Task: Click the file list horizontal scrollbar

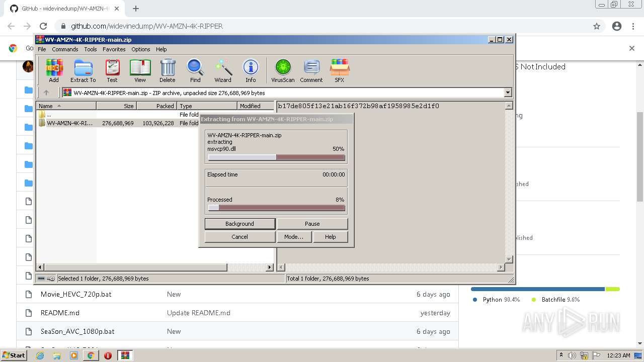Action: point(155,267)
